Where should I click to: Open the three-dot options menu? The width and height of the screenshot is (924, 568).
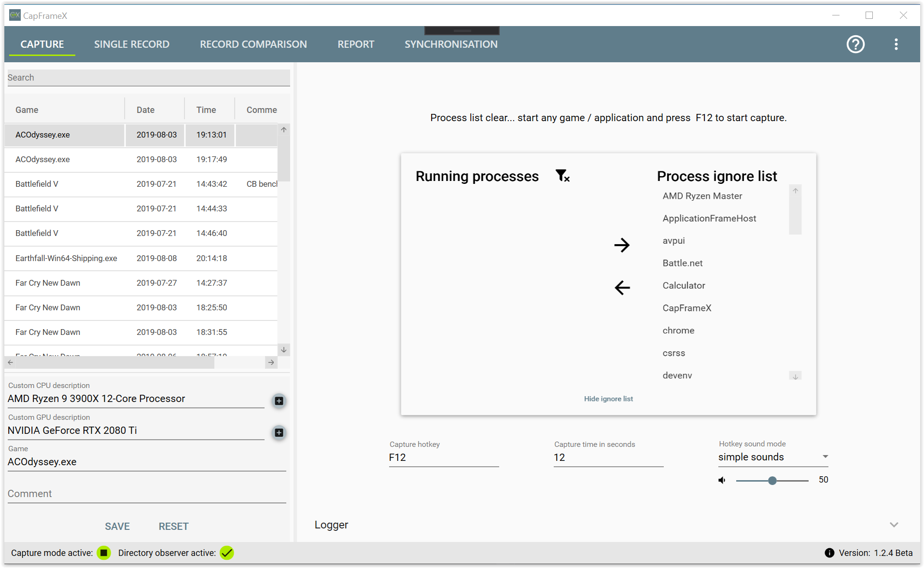pos(896,44)
